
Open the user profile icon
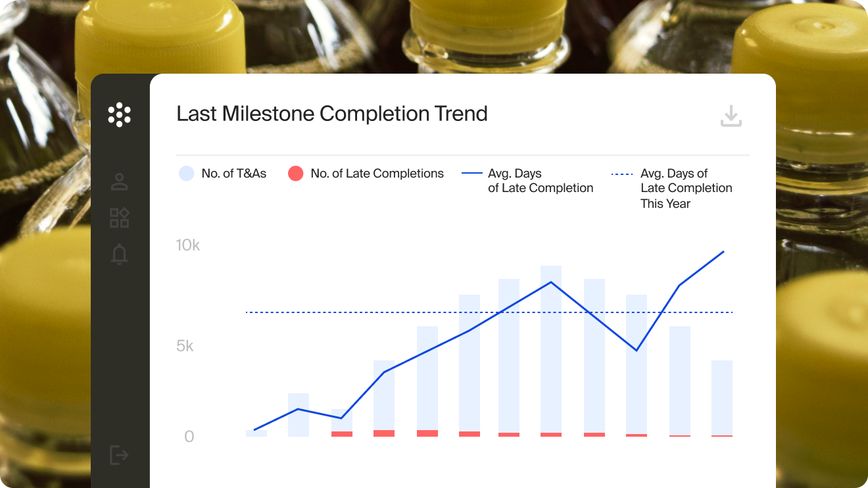(x=120, y=182)
